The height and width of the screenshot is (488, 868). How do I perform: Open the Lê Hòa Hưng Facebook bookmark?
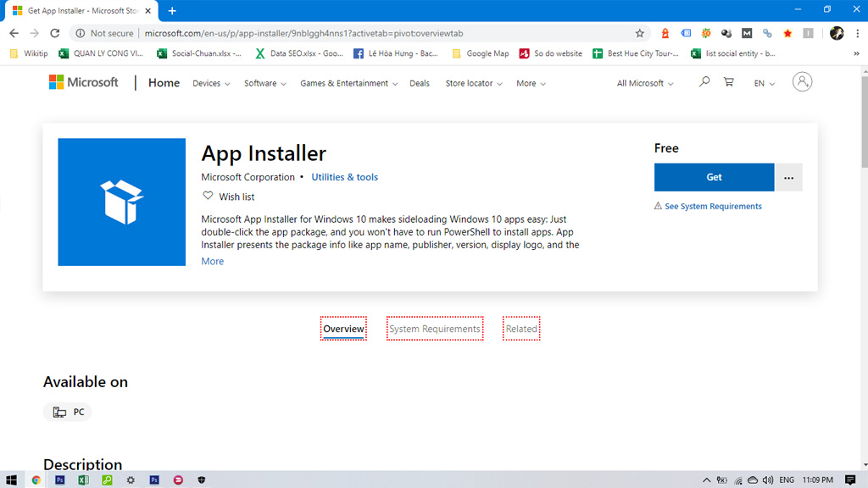[395, 53]
